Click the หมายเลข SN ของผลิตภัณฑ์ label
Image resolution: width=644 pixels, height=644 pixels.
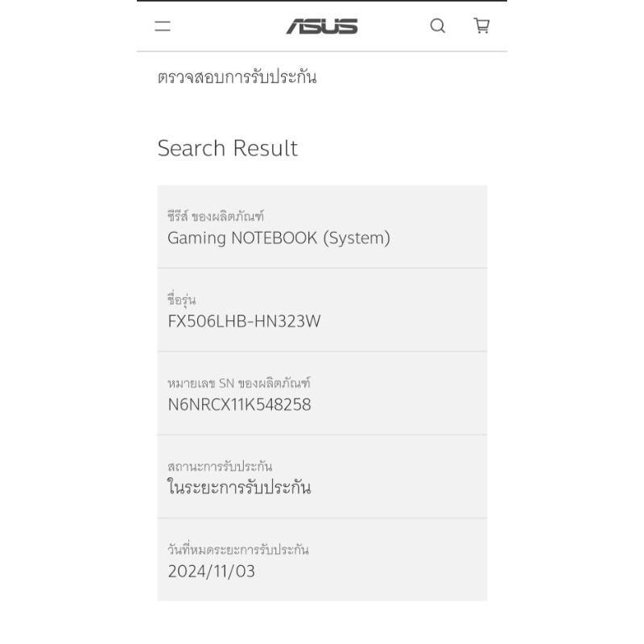tap(239, 383)
